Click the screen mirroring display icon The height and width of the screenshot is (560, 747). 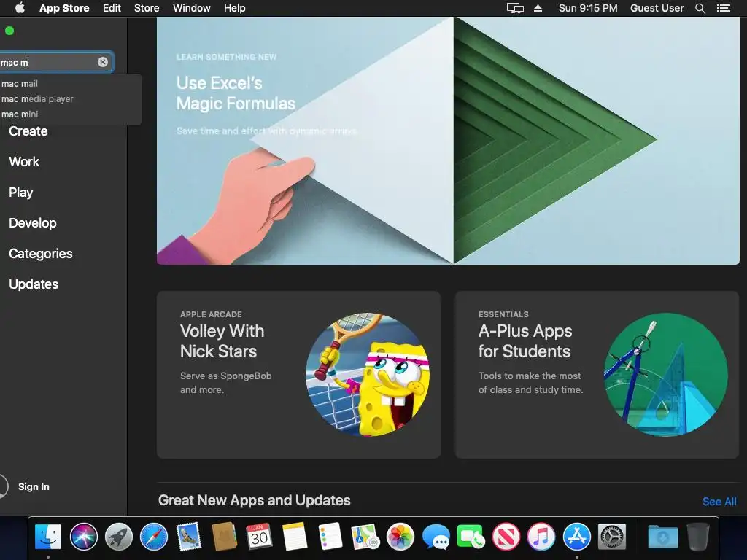point(515,8)
